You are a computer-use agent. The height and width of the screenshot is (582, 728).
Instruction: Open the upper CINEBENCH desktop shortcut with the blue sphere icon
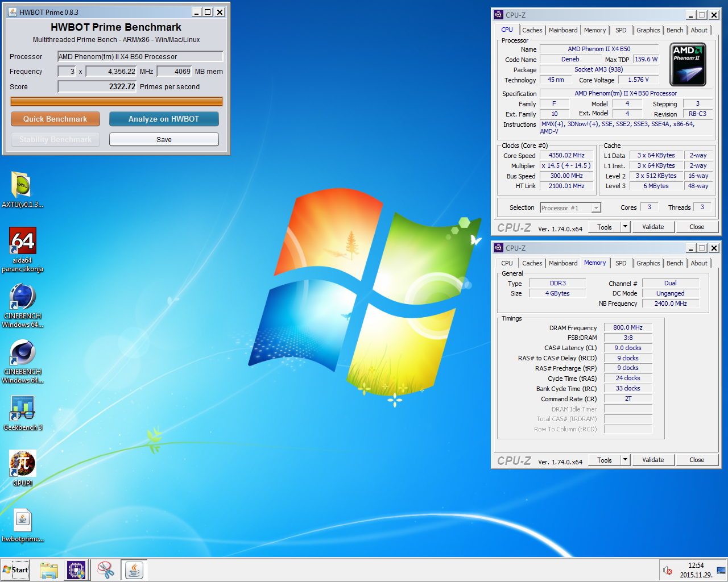pos(22,305)
